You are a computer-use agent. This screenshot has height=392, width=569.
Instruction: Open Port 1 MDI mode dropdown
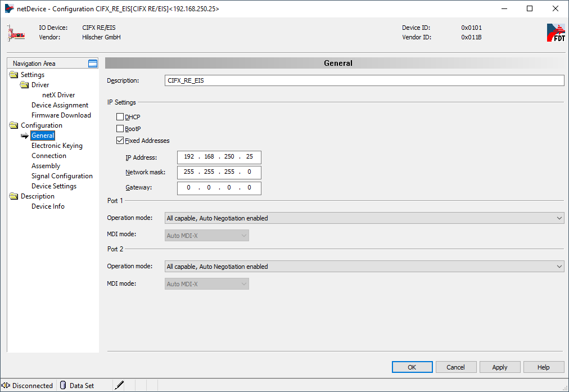click(x=207, y=236)
